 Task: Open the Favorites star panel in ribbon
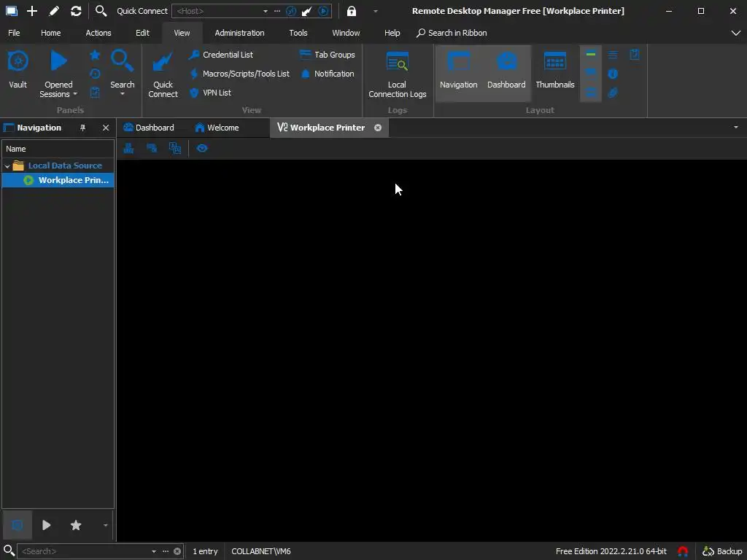[x=95, y=55]
